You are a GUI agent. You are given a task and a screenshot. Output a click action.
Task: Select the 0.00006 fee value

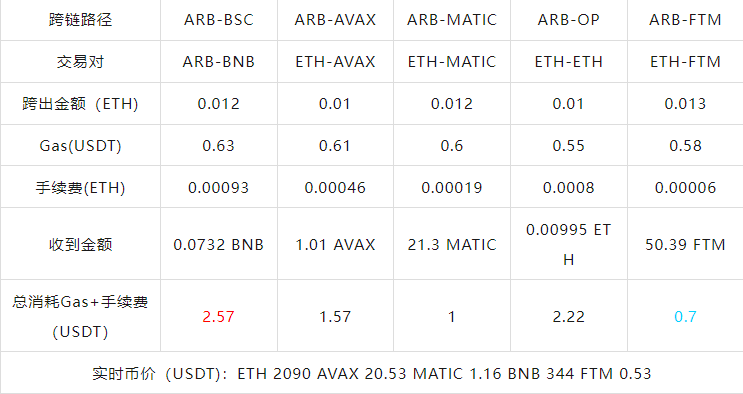685,188
